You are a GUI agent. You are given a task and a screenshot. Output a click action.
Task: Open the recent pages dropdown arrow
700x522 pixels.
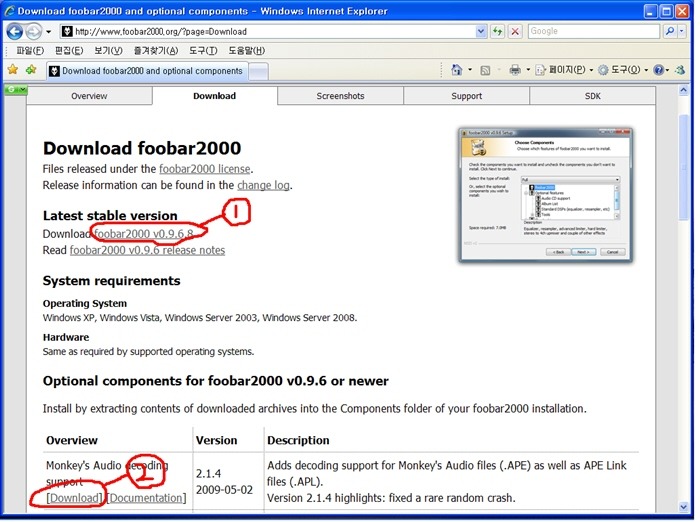(x=49, y=32)
